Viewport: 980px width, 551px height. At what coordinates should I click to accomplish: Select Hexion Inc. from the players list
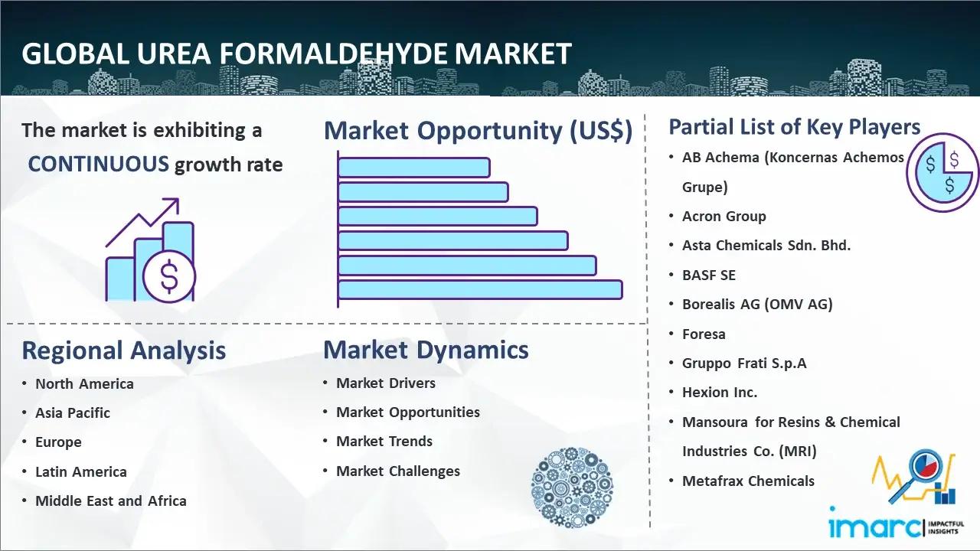click(720, 393)
